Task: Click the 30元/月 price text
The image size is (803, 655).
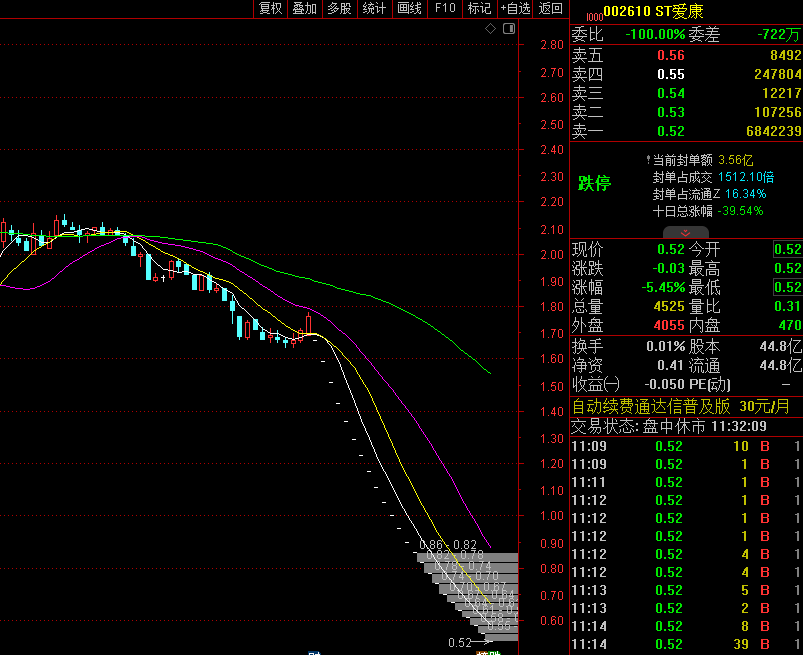Action: (764, 407)
